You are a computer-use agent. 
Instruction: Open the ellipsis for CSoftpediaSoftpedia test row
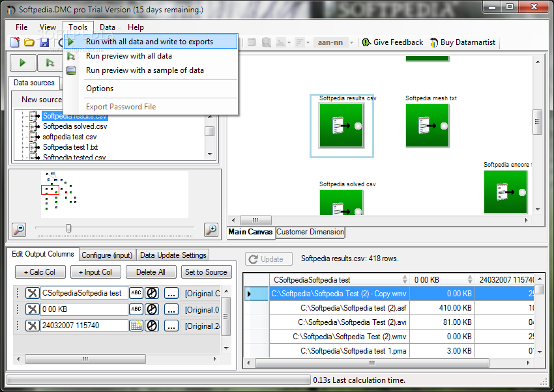[x=171, y=293]
